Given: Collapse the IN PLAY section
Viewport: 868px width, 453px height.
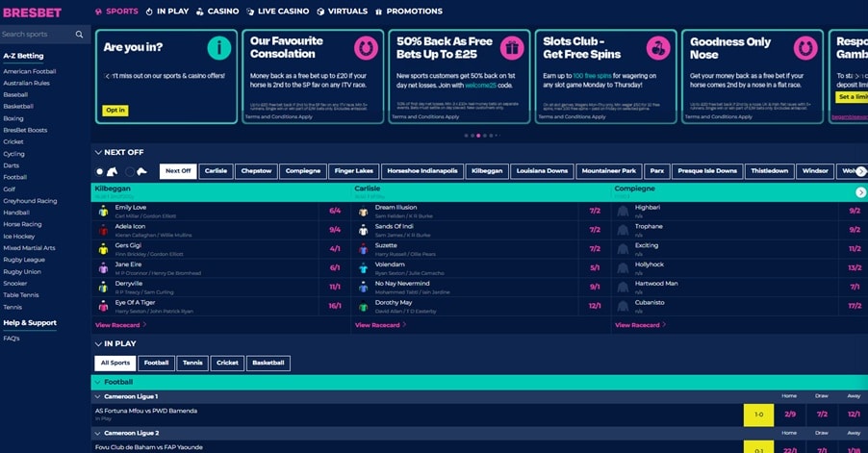Looking at the screenshot, I should (98, 343).
